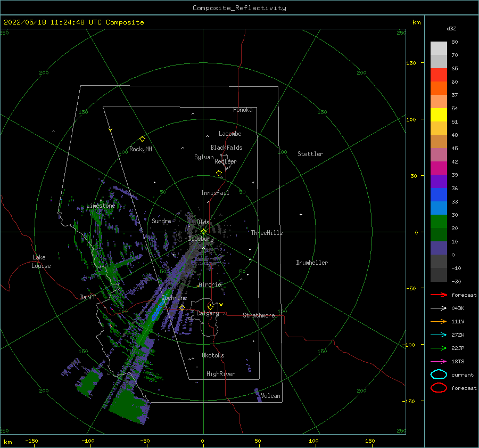This screenshot has height=448, width=479.
Task: Click the Strathmore label
Action: (x=259, y=315)
